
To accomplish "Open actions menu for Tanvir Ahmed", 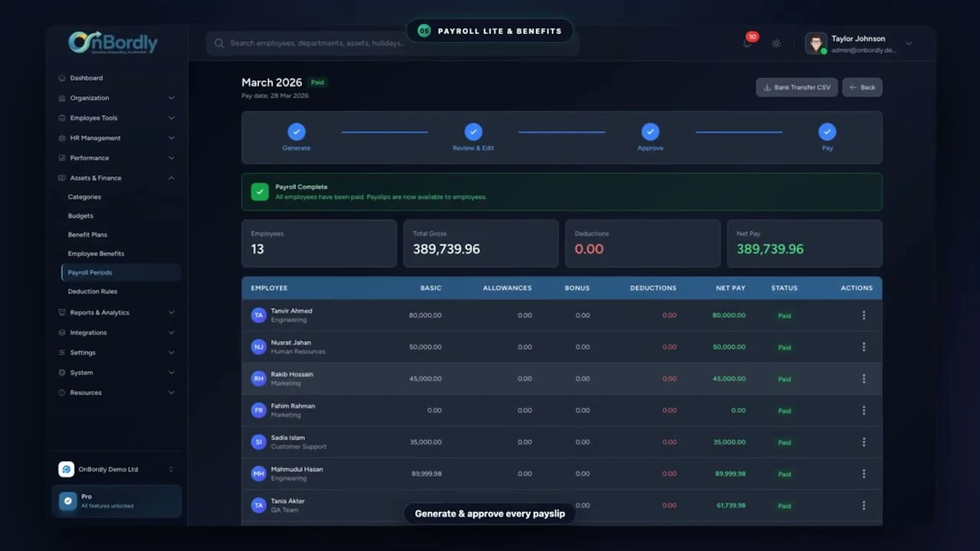I will pyautogui.click(x=864, y=315).
